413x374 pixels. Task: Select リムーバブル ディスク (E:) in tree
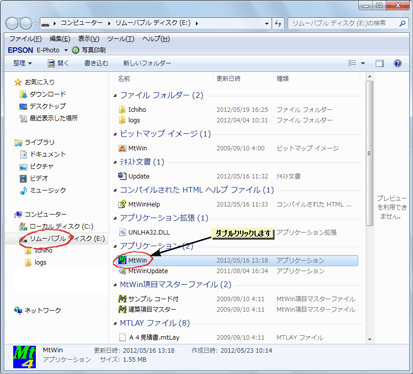point(62,239)
